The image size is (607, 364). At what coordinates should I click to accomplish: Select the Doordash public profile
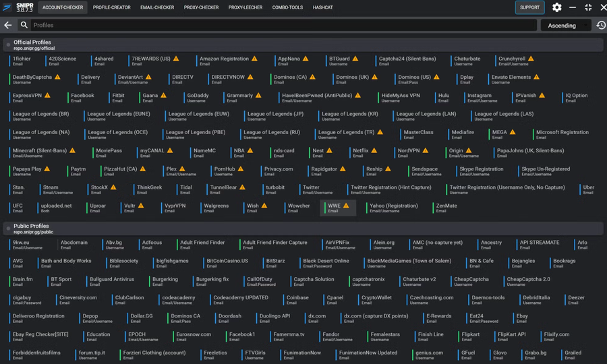point(229,318)
